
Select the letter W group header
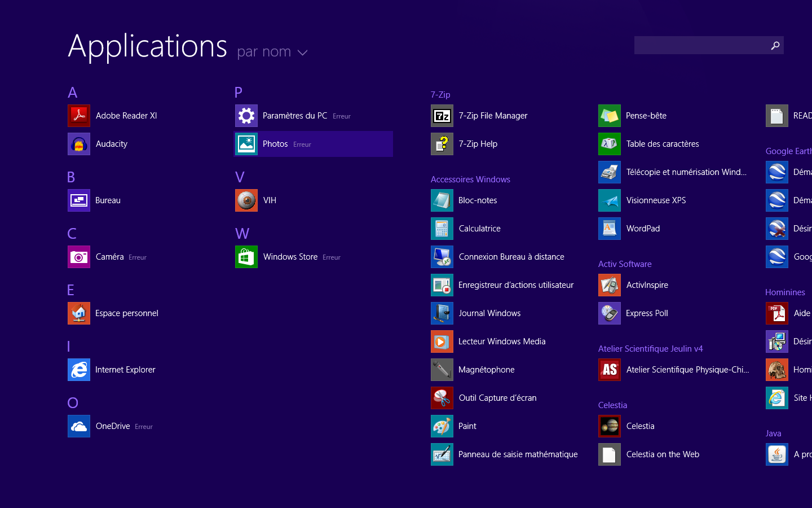click(242, 234)
